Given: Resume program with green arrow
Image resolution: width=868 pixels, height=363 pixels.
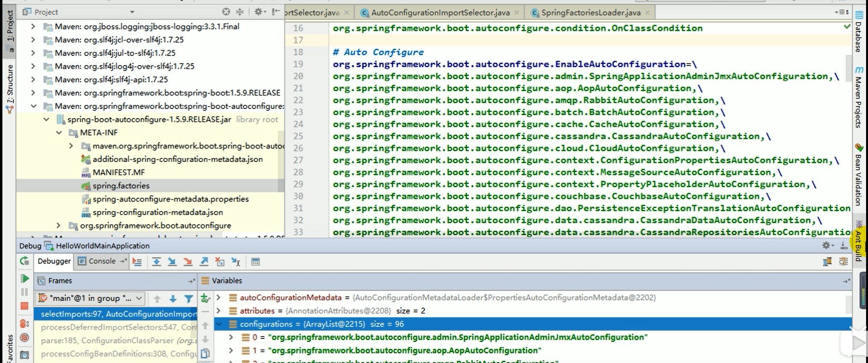Looking at the screenshot, I should (x=24, y=279).
